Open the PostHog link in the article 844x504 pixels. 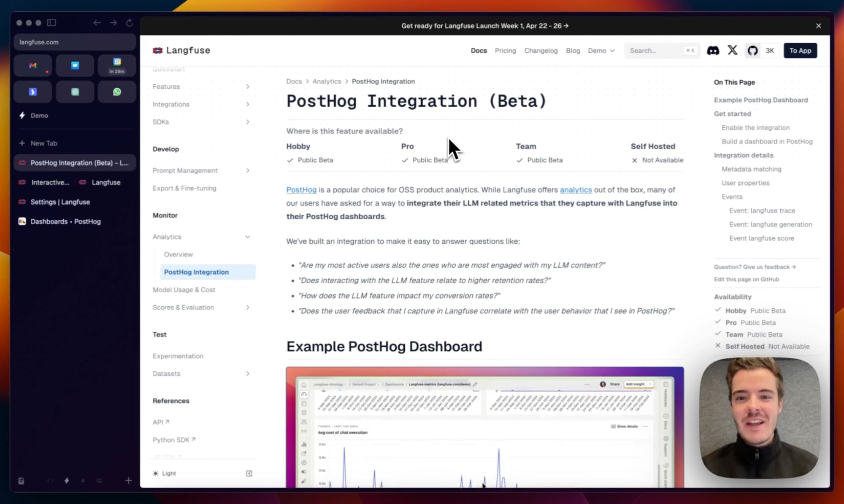point(301,190)
